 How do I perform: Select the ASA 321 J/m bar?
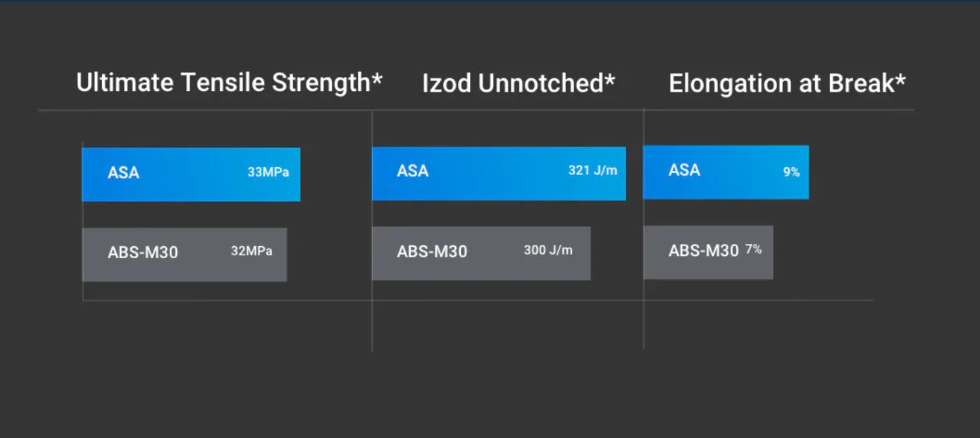(499, 174)
